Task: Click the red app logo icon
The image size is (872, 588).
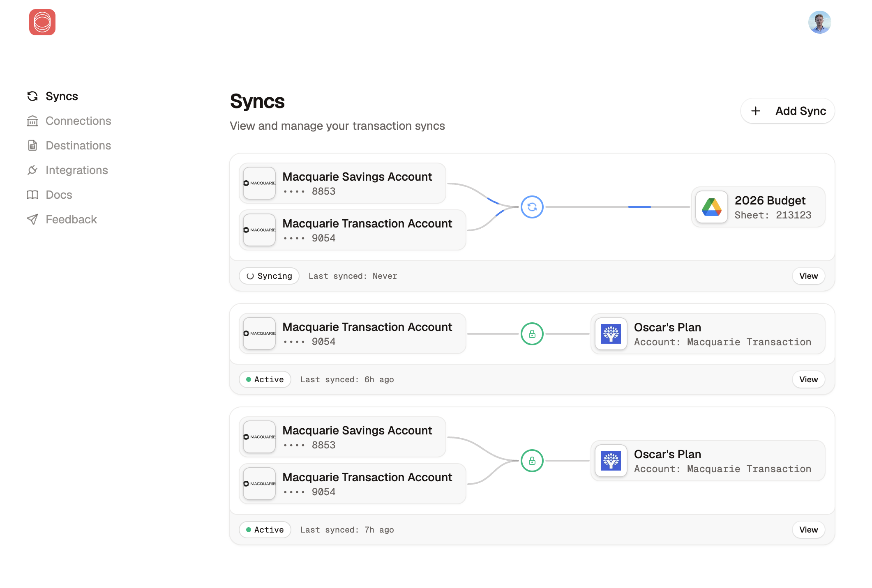Action: click(42, 22)
